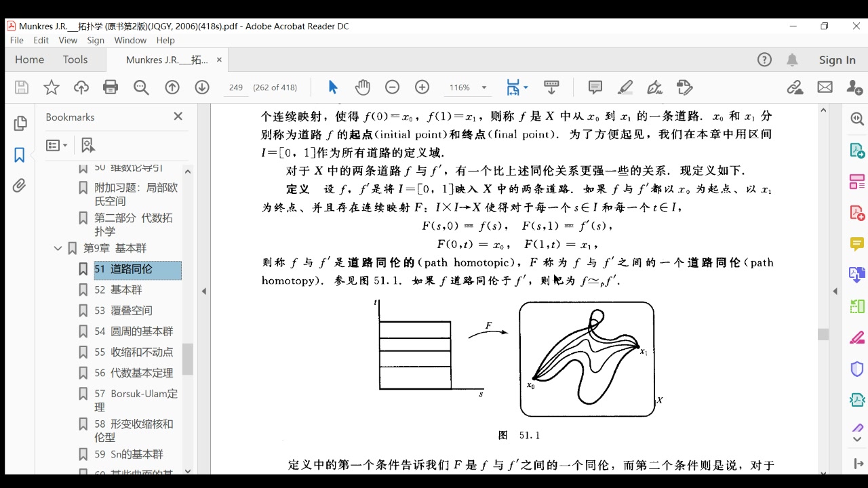Select bookmark 59 Sn的基本群

tap(129, 455)
